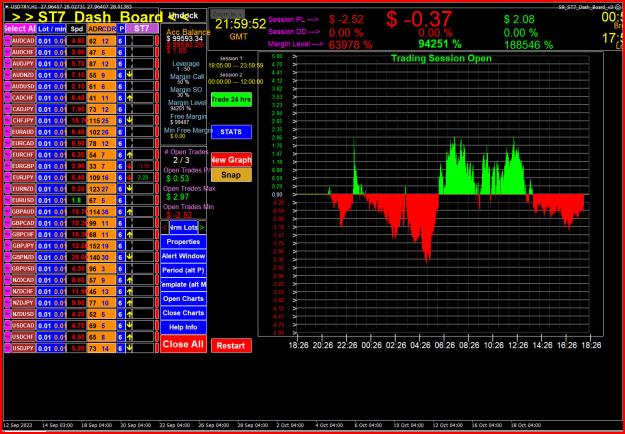The height and width of the screenshot is (434, 625).
Task: Toggle the magenta select box for AUDCAD
Action: coord(7,41)
